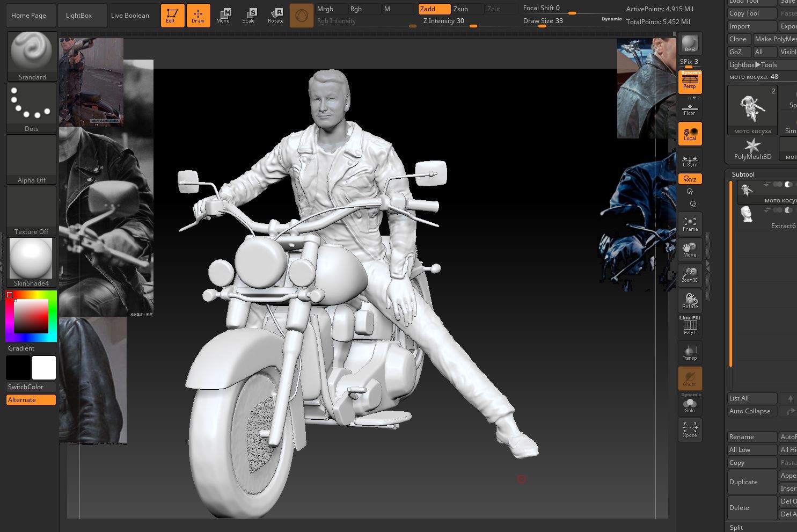Toggle PolyF line fill display

pyautogui.click(x=690, y=326)
